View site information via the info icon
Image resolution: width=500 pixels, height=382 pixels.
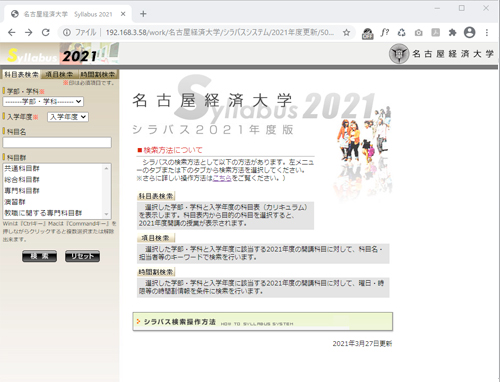pos(67,32)
